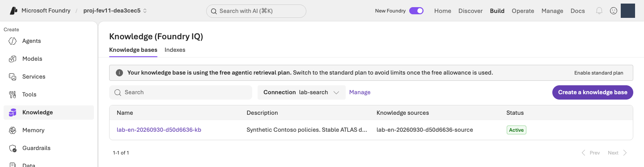Open the feedback smiley icon
The image size is (644, 167).
coord(614,11)
